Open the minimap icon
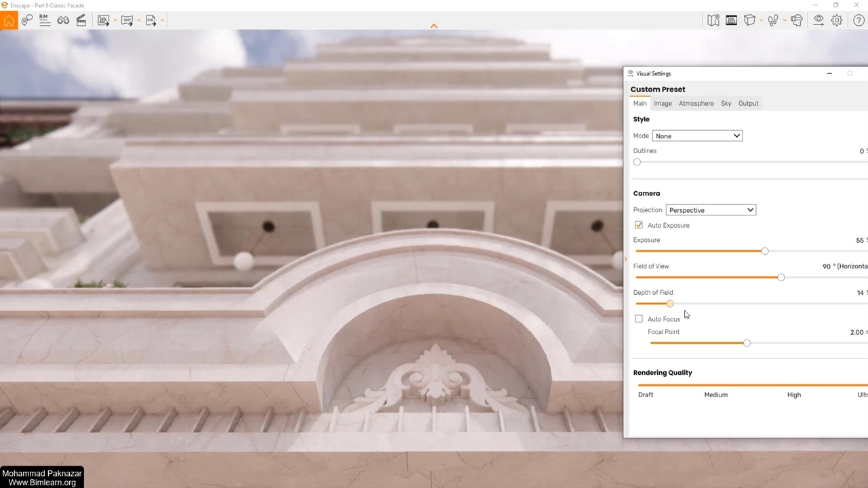 click(x=713, y=20)
